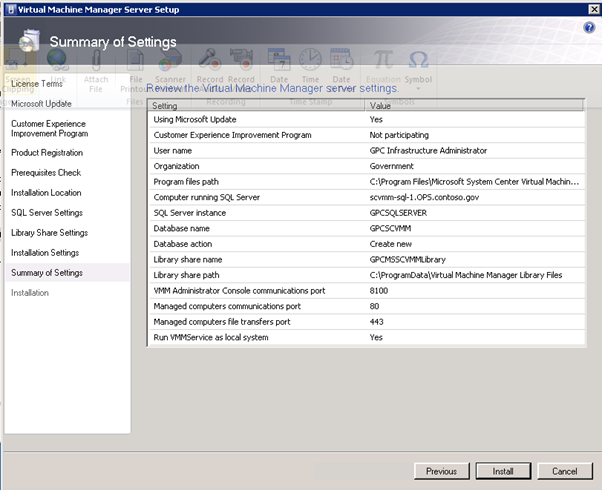
Task: Select the Library Share Settings step
Action: [x=50, y=233]
